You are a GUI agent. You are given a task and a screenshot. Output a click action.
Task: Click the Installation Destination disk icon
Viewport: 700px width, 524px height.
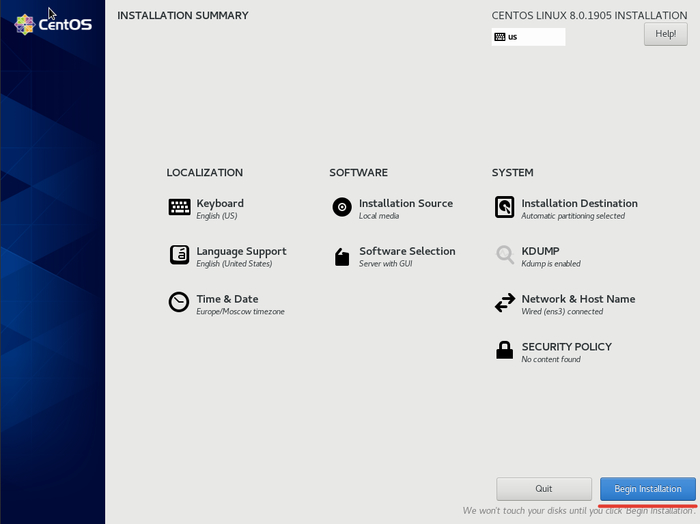click(x=504, y=207)
